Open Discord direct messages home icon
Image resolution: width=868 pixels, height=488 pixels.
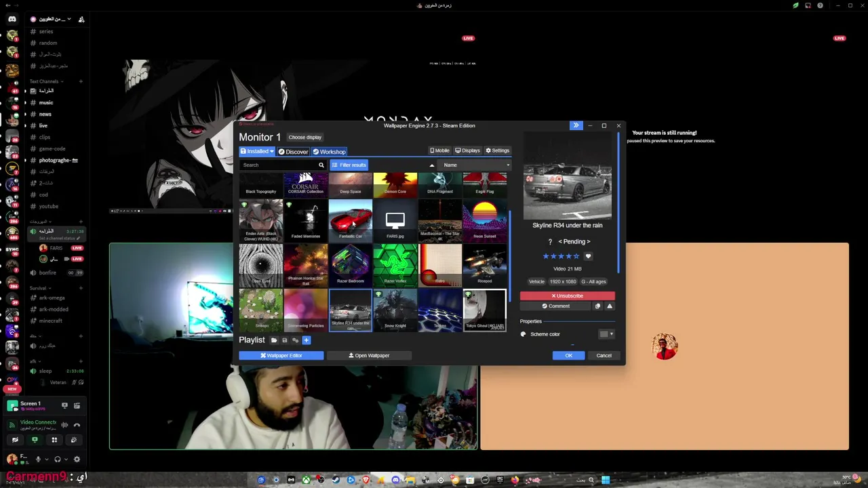pyautogui.click(x=12, y=19)
